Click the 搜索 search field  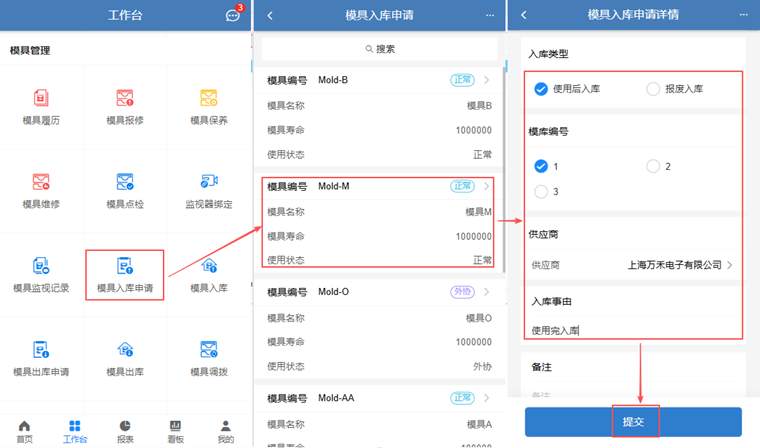tap(379, 49)
